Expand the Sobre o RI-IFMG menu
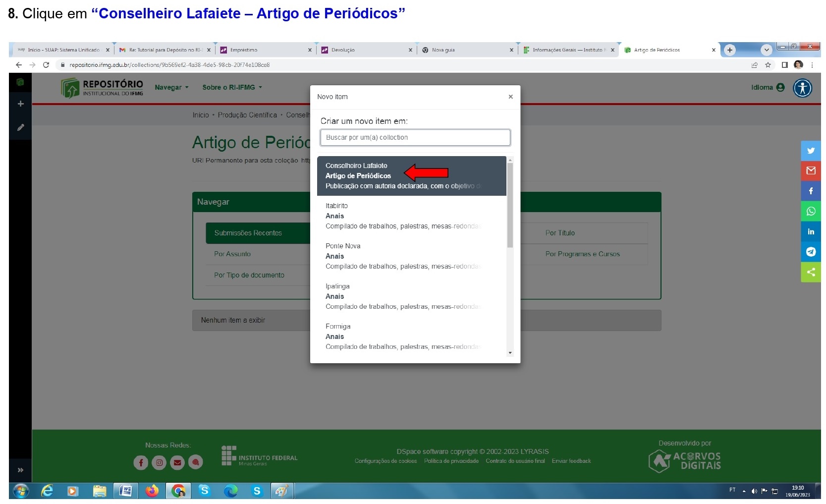The image size is (826, 504). (x=232, y=88)
